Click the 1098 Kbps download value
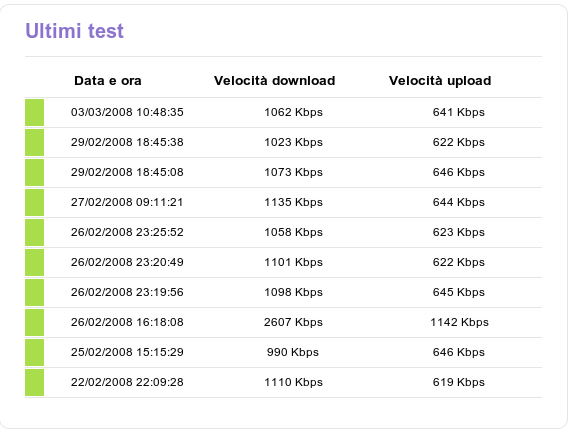Viewport: 575px width, 435px height. click(x=293, y=292)
